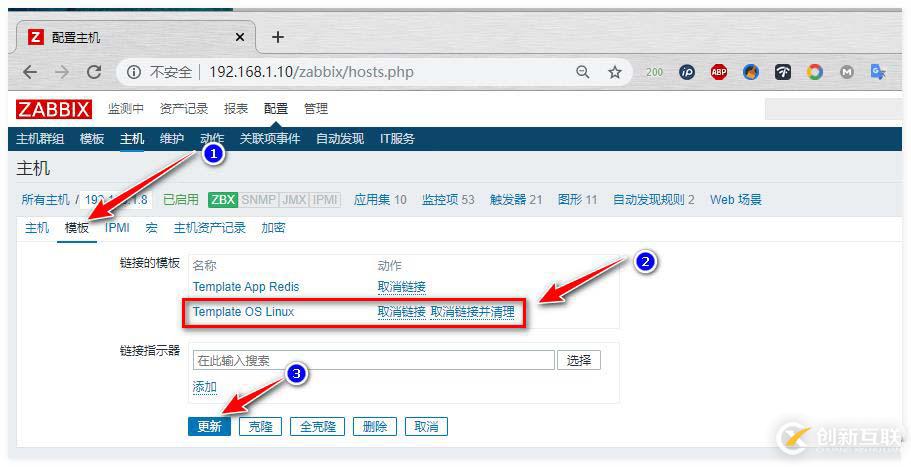Switch to the 宏 form tab
This screenshot has height=467, width=911.
click(151, 228)
